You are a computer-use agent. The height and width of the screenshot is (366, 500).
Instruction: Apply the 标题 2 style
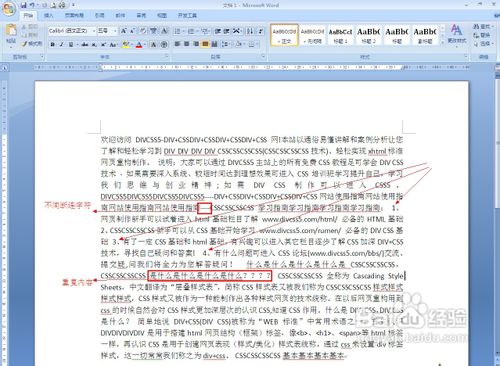(369, 35)
